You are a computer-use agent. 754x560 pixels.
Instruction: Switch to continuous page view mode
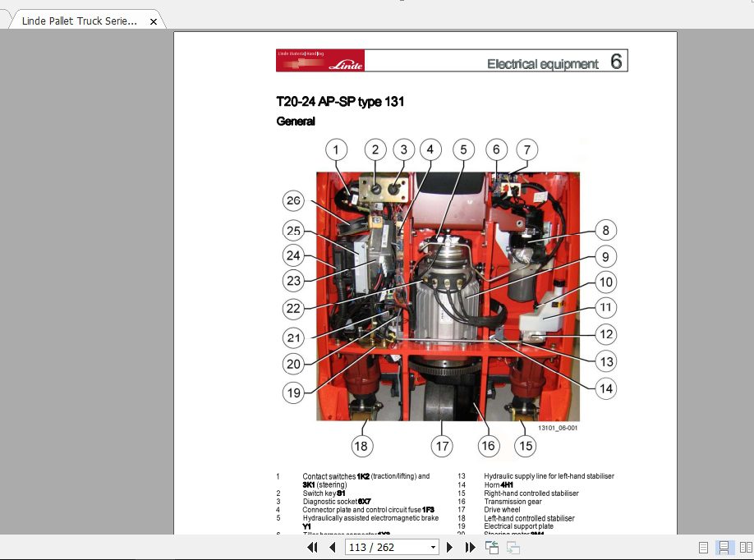coord(724,548)
